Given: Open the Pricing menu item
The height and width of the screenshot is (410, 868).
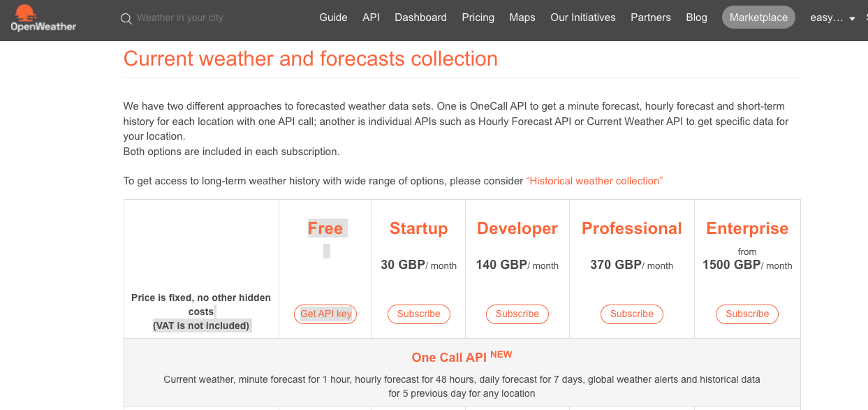Looking at the screenshot, I should [478, 17].
